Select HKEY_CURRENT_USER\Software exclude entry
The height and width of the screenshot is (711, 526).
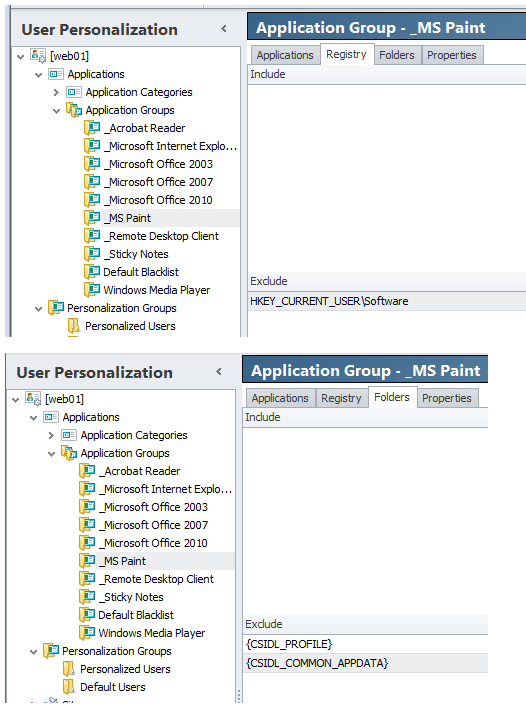(387, 301)
